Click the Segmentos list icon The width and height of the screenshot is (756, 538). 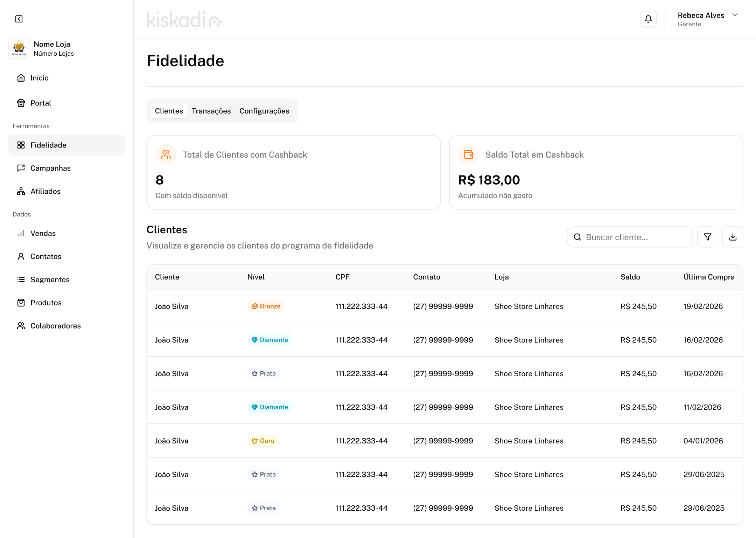point(21,280)
